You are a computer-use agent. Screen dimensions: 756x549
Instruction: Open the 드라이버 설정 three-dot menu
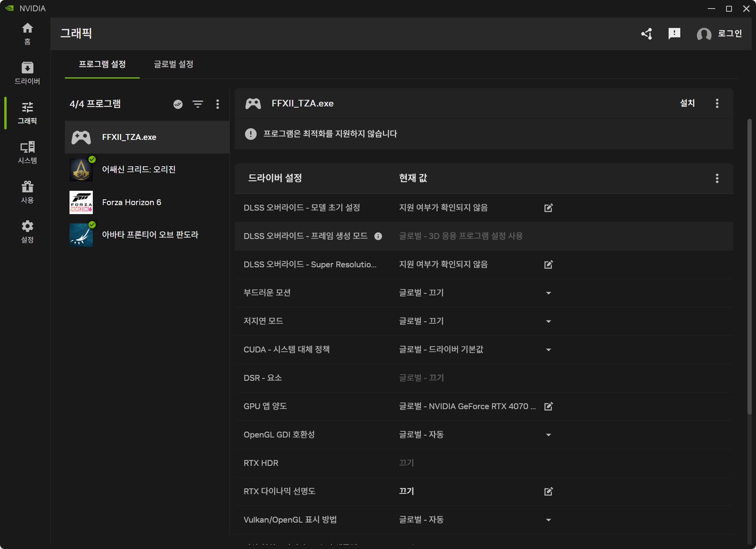(x=717, y=178)
